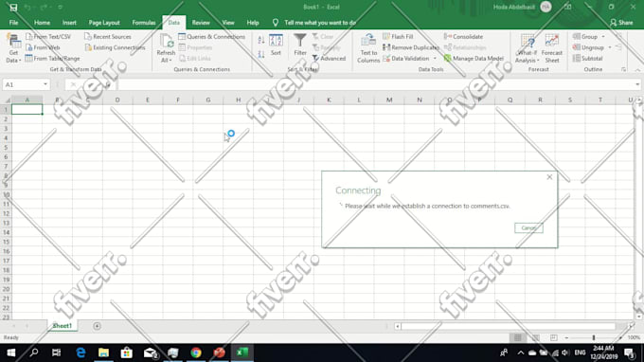Click in the formula bar
644x362 pixels.
coord(375,84)
